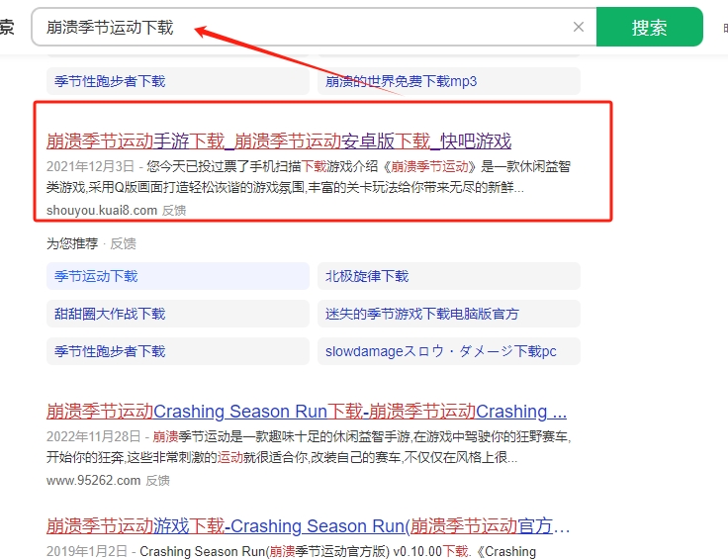Click the shouyou.kuai8.com source URL

tap(101, 210)
